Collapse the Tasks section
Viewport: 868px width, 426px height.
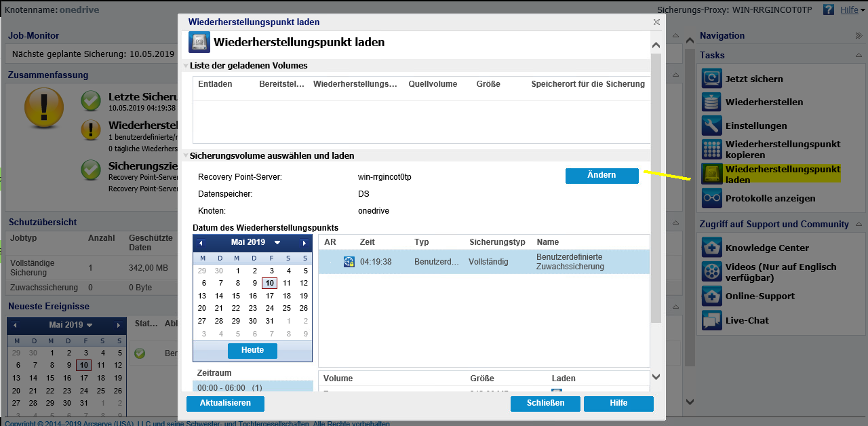click(859, 56)
